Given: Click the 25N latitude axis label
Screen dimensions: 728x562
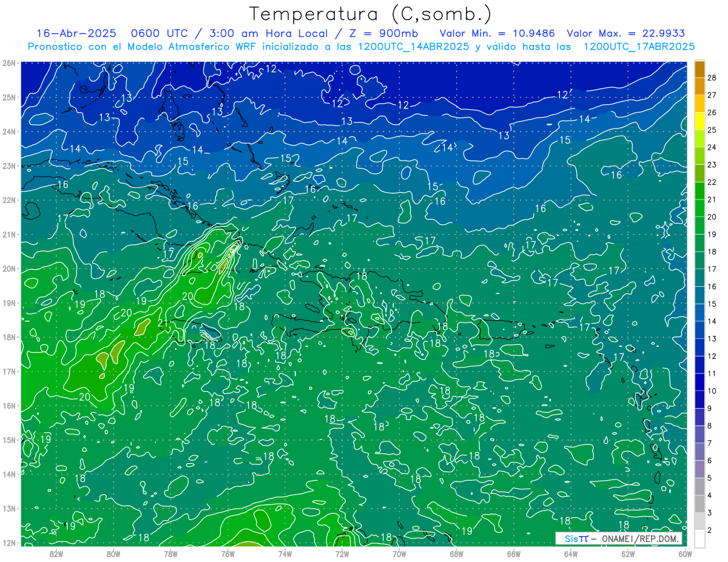Looking at the screenshot, I should (8, 97).
